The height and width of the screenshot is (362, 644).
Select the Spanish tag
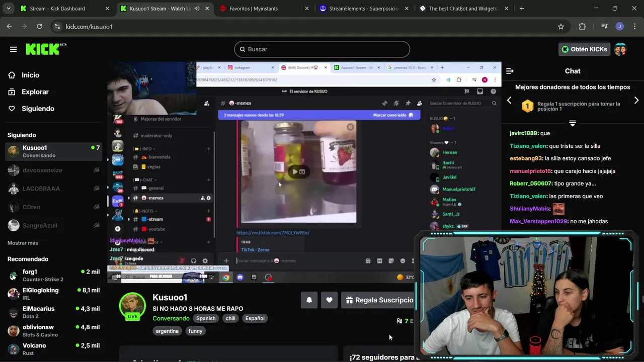coord(206,318)
